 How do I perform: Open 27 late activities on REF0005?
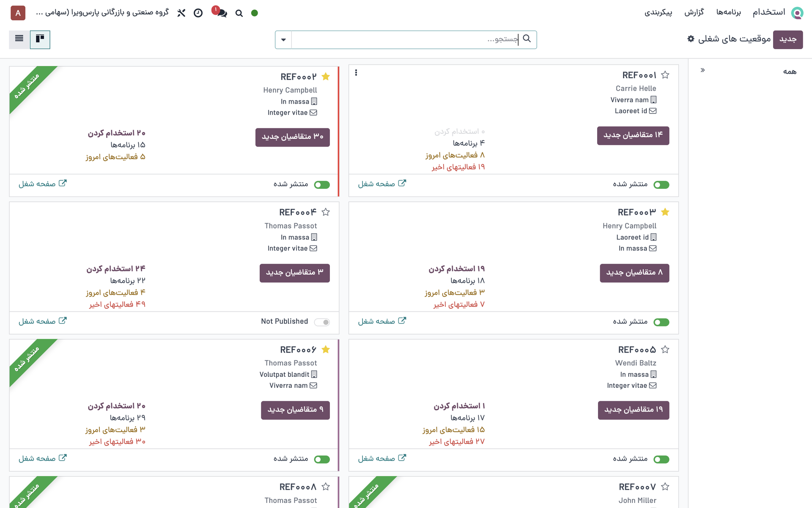pyautogui.click(x=457, y=442)
